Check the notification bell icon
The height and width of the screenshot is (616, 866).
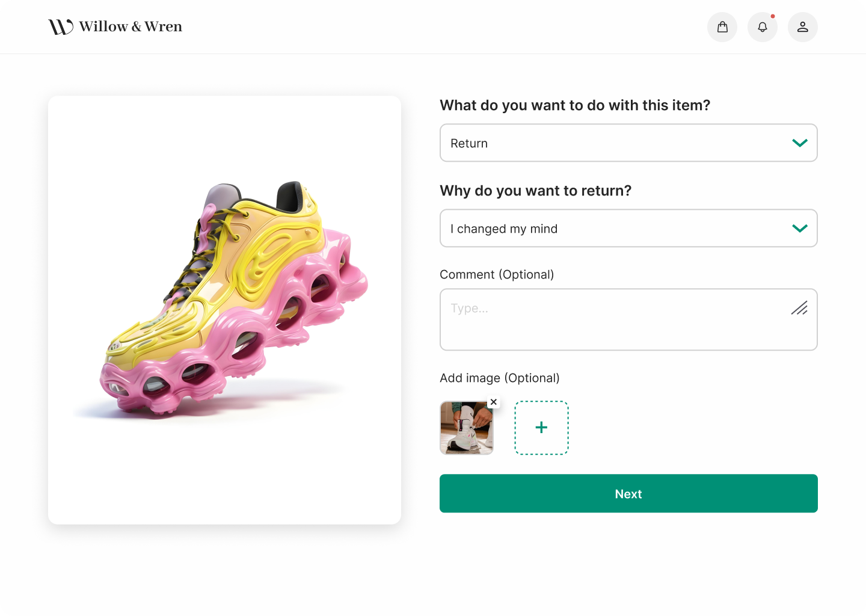tap(762, 27)
